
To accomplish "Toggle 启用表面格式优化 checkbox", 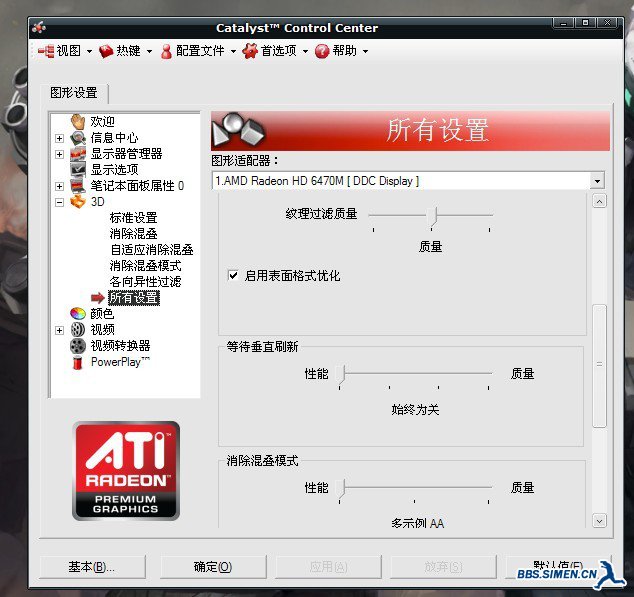I will (233, 276).
